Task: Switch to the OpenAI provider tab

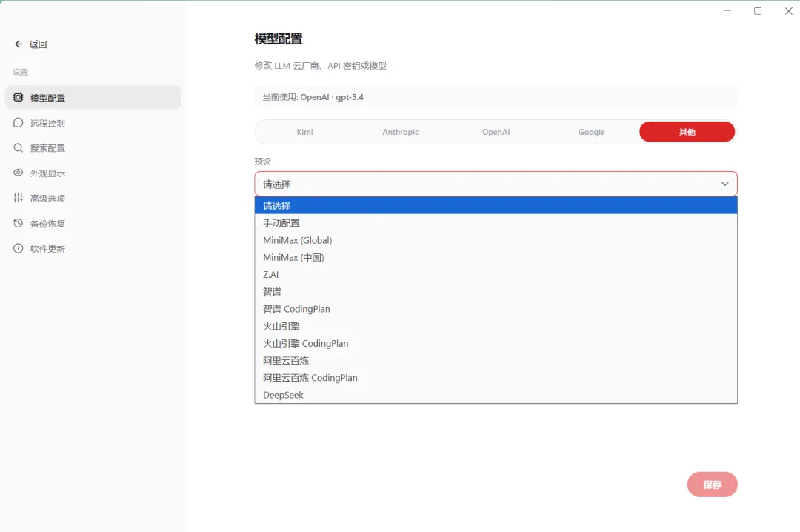Action: pos(496,132)
